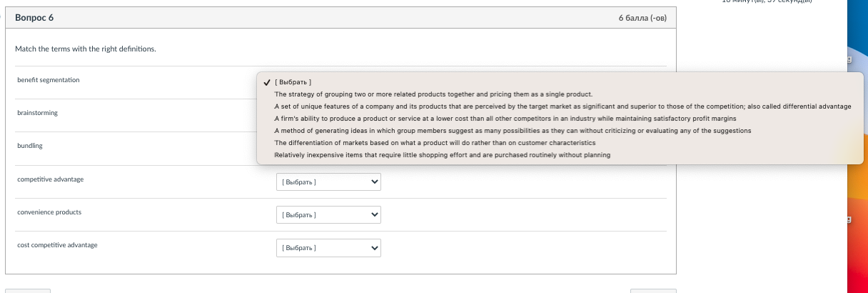Choose the 'differentiation of markets' definition option
This screenshot has height=293, width=868.
pyautogui.click(x=435, y=143)
